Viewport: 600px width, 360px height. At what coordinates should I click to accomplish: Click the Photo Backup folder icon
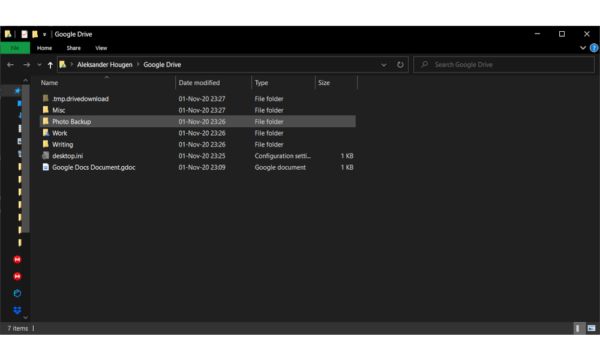click(46, 121)
